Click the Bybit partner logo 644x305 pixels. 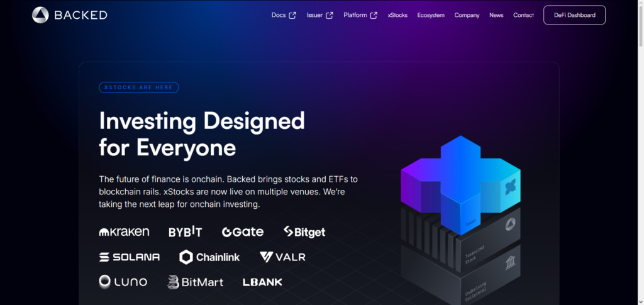[185, 232]
